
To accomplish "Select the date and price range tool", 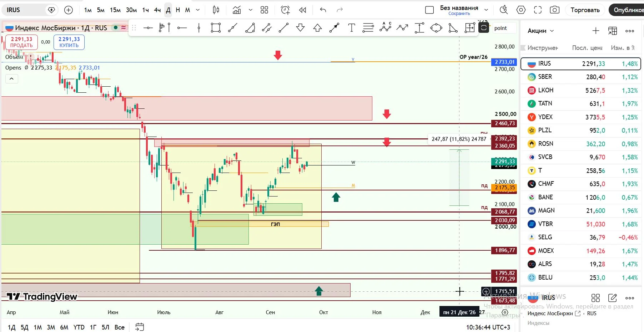I will (470, 28).
